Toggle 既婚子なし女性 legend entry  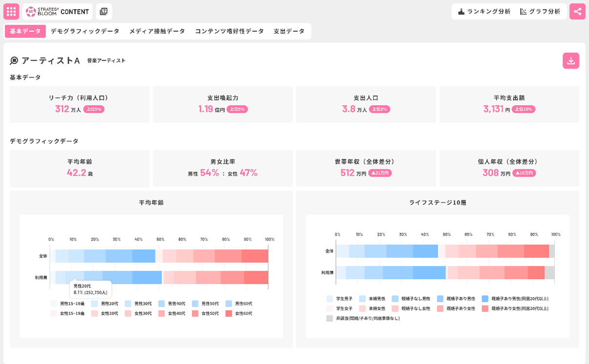click(411, 308)
